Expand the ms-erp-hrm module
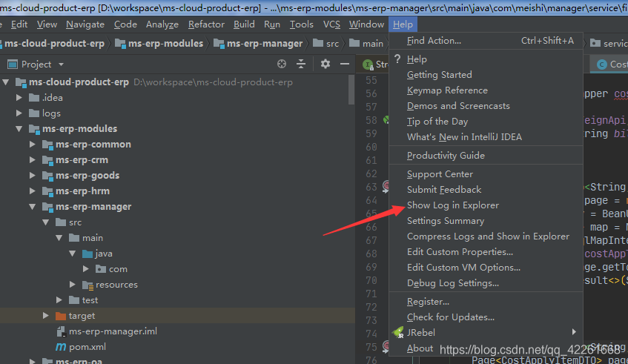628x364 pixels. (x=32, y=191)
